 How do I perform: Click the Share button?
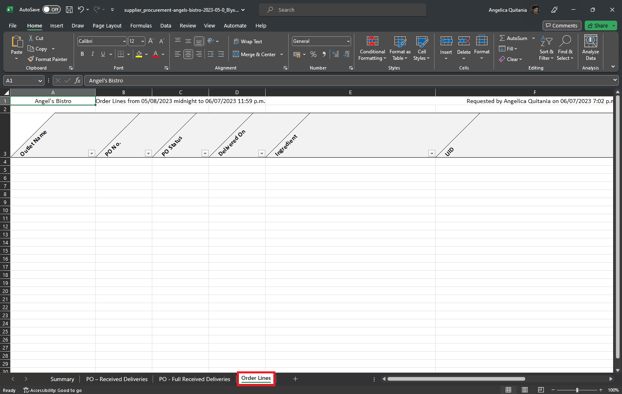[x=600, y=25]
